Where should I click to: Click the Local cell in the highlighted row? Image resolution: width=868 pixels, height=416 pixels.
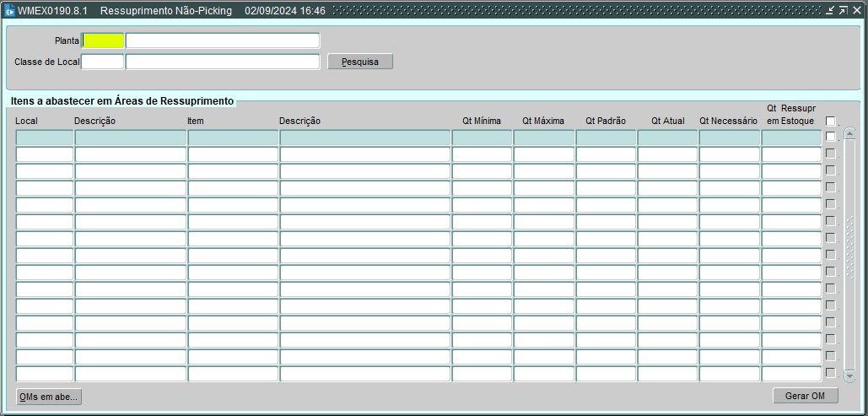[44, 138]
